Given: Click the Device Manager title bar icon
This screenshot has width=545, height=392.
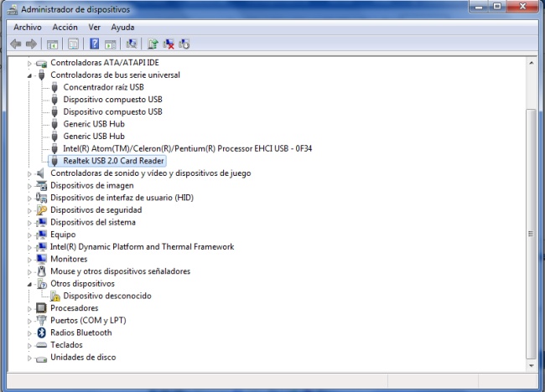Looking at the screenshot, I should pos(13,10).
